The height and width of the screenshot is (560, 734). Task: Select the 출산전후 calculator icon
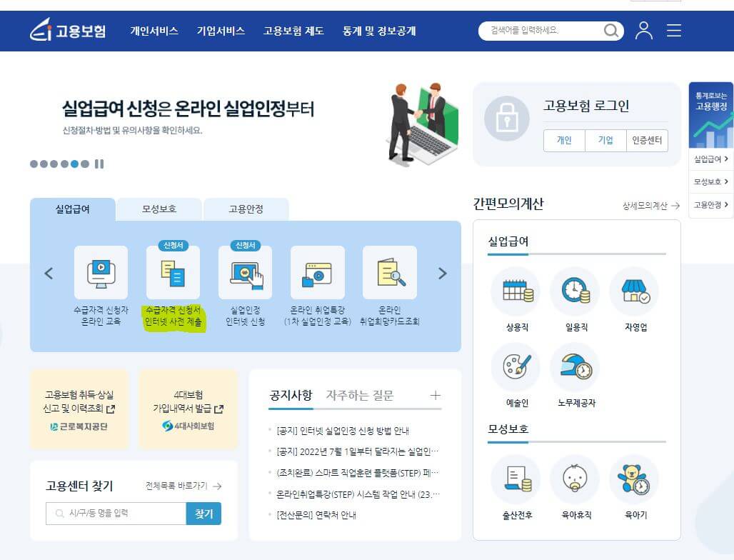pos(517,479)
